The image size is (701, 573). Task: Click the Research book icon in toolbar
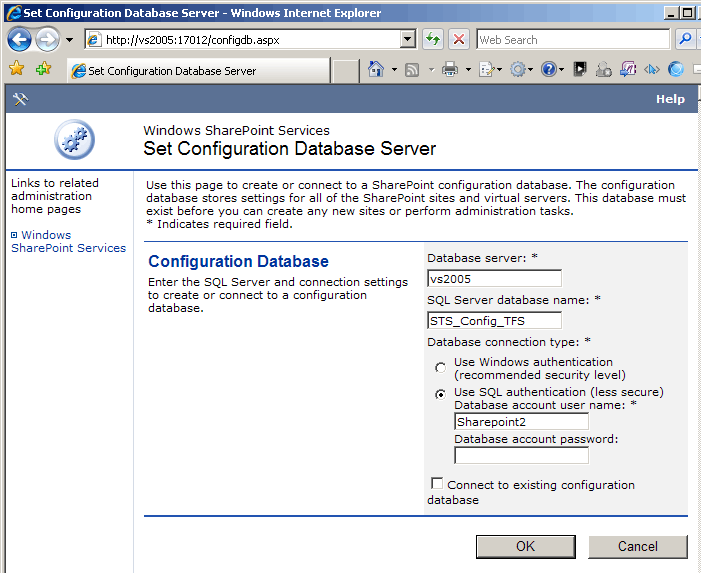pos(580,69)
